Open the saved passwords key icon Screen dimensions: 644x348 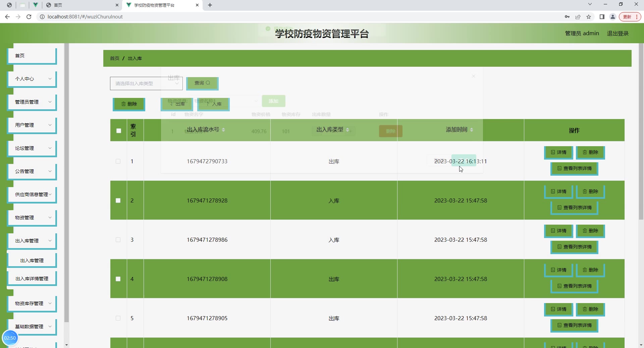point(567,17)
